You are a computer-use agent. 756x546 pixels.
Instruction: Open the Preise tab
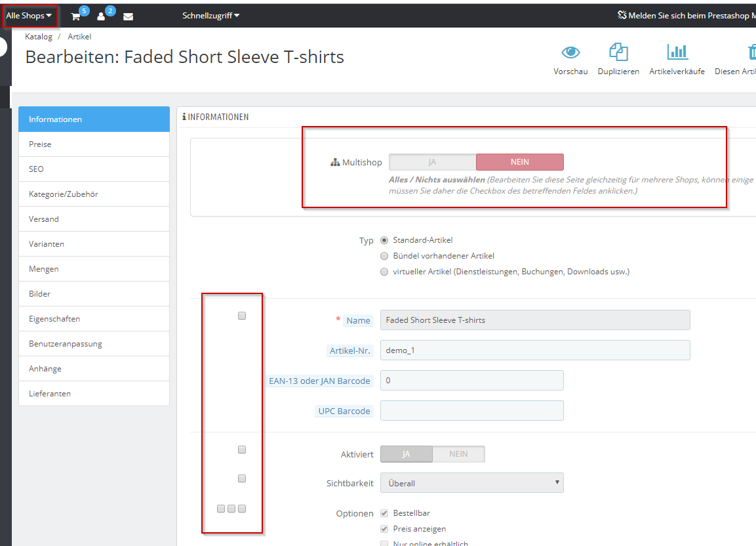94,144
